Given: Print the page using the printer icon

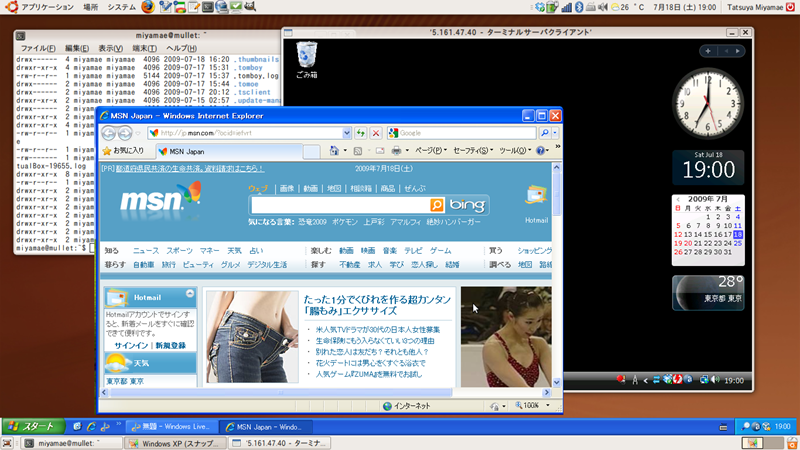Looking at the screenshot, I should [396, 151].
